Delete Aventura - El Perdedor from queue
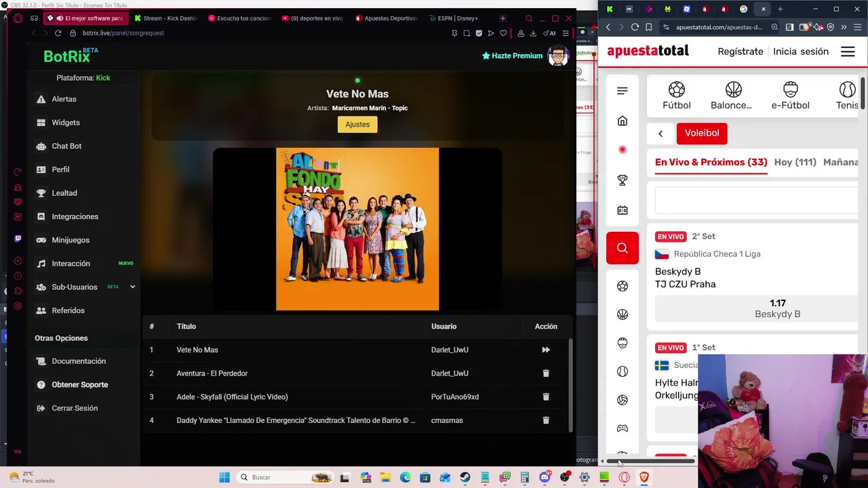 coord(545,373)
